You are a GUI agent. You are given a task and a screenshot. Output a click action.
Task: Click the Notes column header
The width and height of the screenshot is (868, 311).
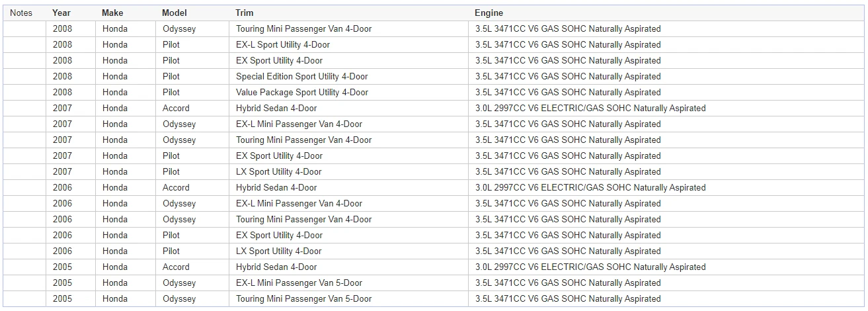click(21, 13)
